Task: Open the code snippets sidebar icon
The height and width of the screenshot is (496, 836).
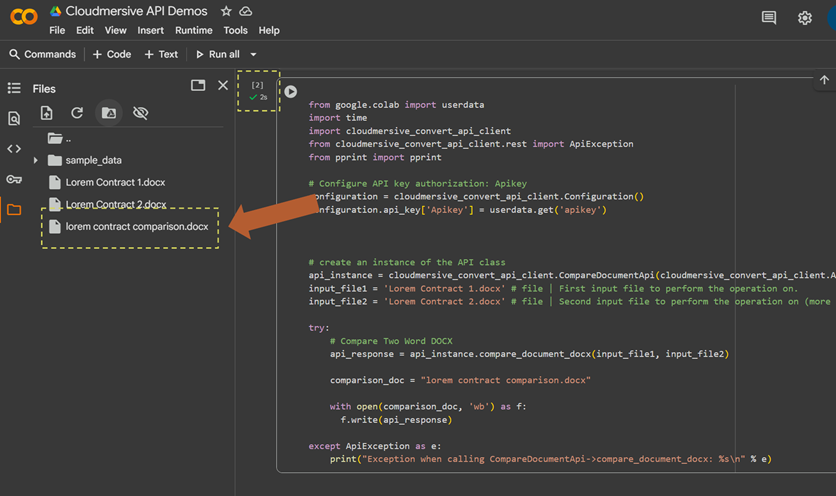Action: pyautogui.click(x=14, y=149)
